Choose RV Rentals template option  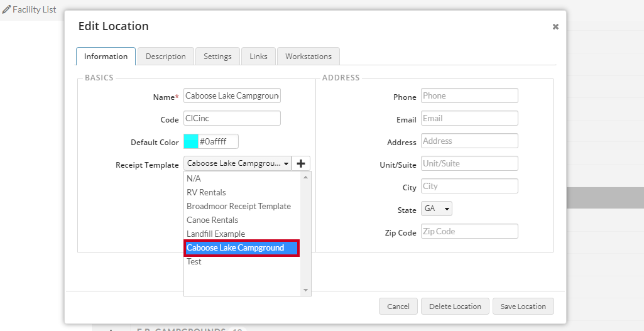[243, 192]
